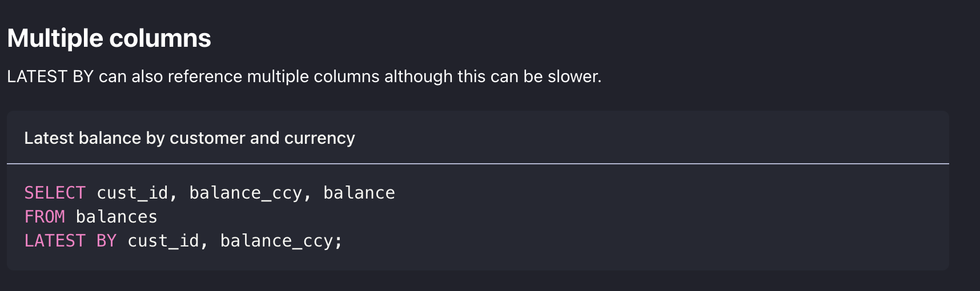Click balance_ccy on the SELECT line
This screenshot has width=980, height=291.
click(246, 193)
